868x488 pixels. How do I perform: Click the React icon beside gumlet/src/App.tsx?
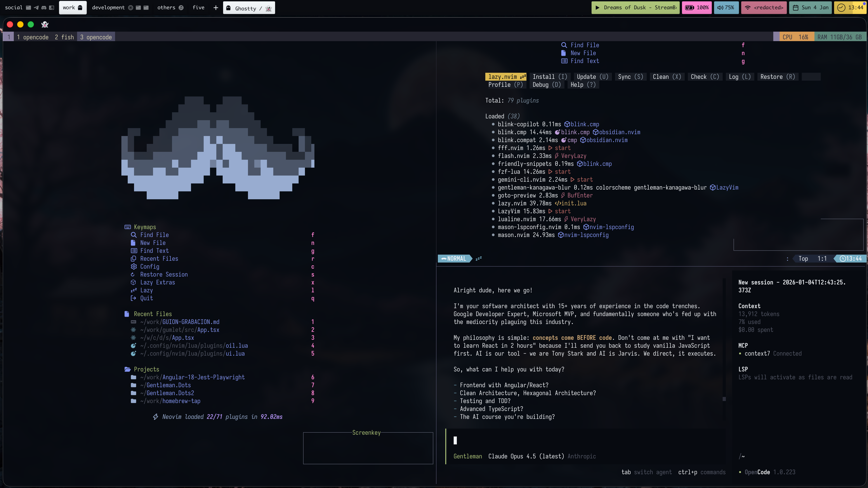point(133,330)
